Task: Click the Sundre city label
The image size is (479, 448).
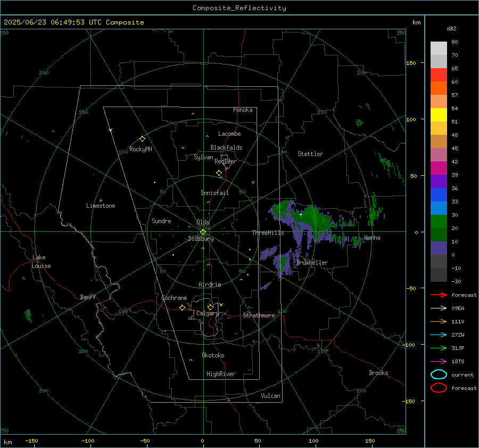Action: click(161, 221)
